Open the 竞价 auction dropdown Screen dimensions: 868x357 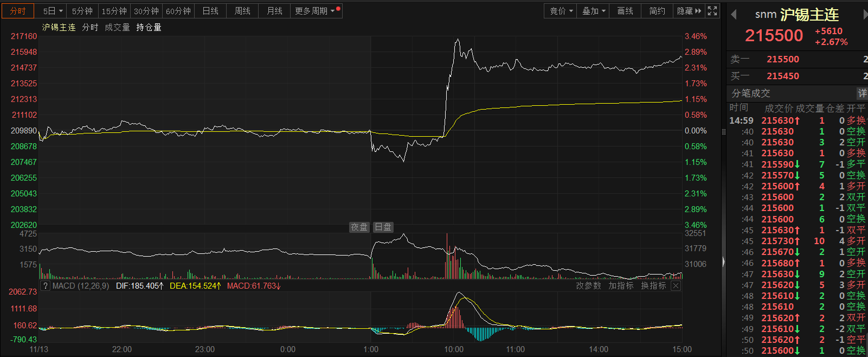pos(561,11)
